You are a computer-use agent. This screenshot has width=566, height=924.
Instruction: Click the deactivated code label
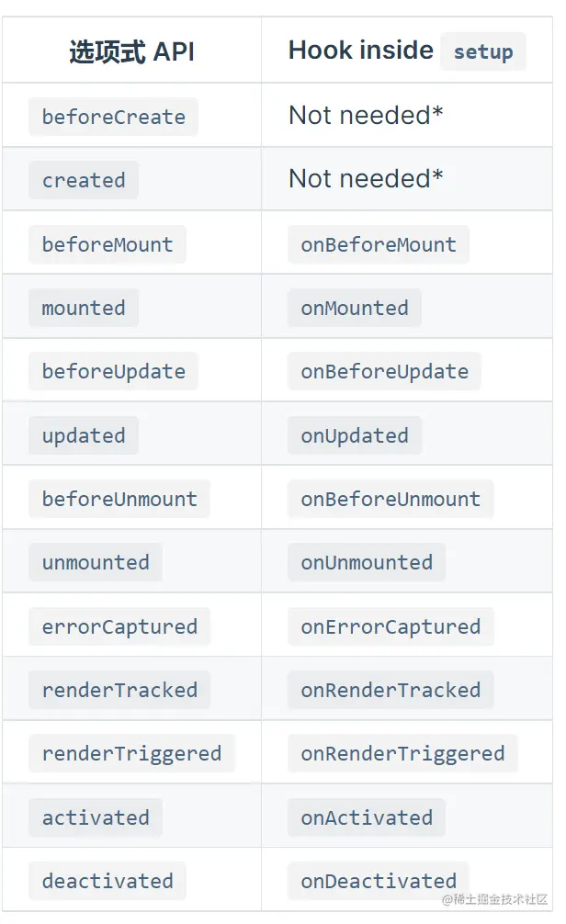(108, 882)
